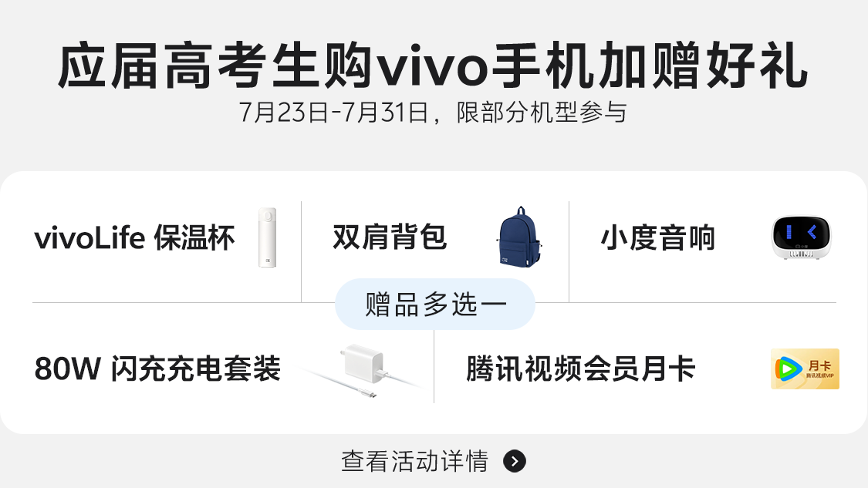The image size is (868, 488).
Task: Click the 限部分机型参与 note text
Action: pos(542,113)
